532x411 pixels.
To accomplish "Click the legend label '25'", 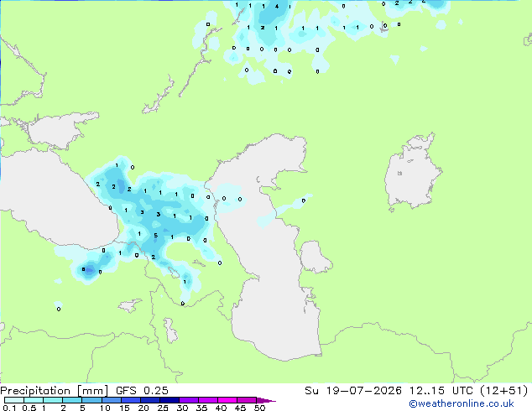I will (x=163, y=408).
